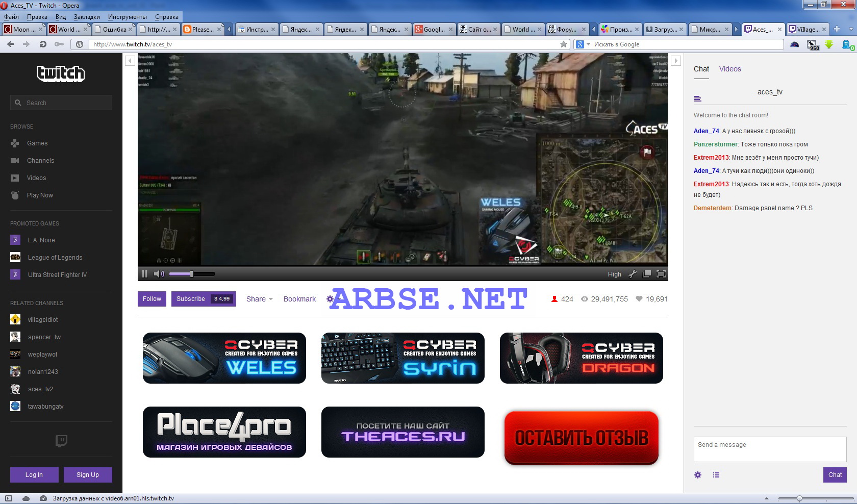857x504 pixels.
Task: Open the Файл menu
Action: [11, 17]
